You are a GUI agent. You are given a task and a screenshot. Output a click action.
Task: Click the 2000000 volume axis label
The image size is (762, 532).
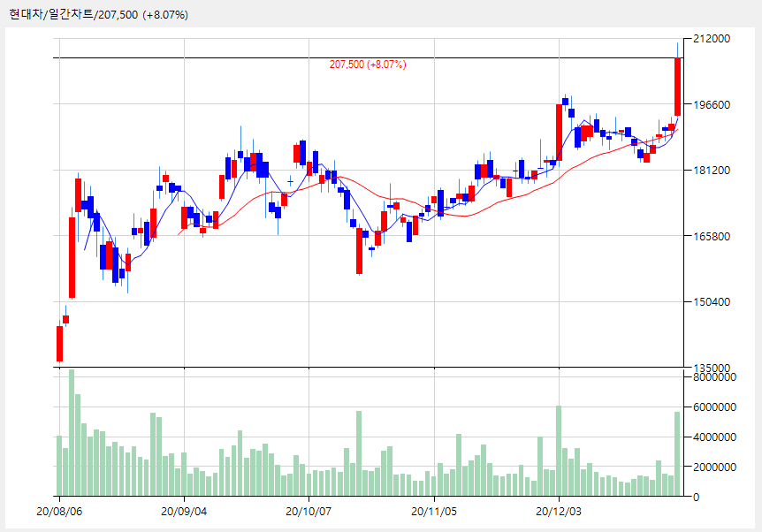[714, 467]
